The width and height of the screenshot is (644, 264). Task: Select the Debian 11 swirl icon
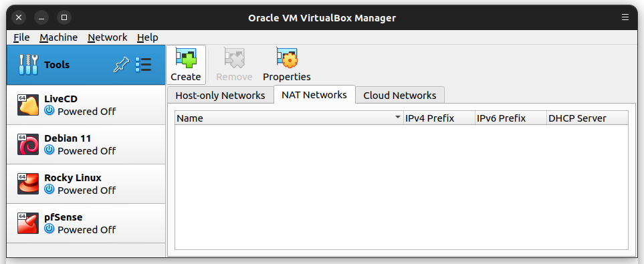[x=28, y=144]
